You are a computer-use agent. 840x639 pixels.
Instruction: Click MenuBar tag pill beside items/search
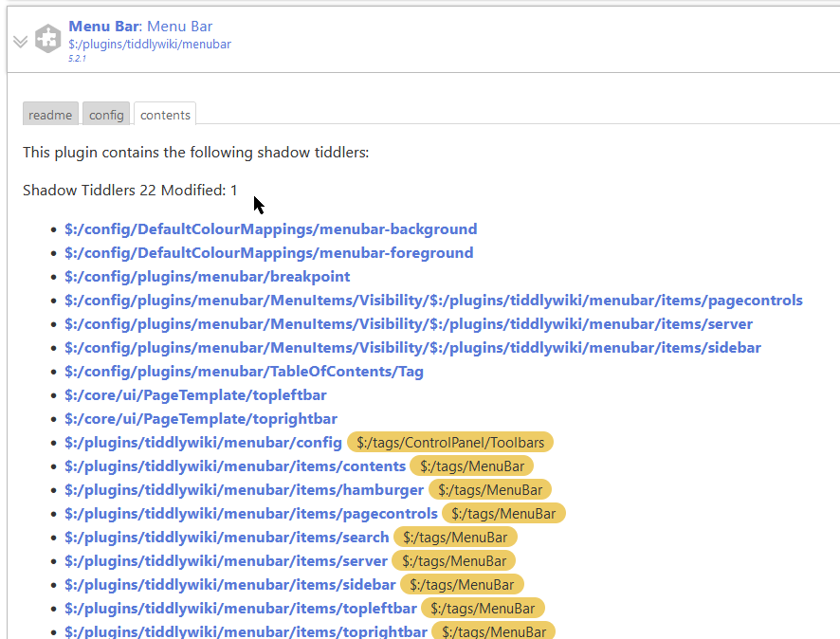coord(455,538)
